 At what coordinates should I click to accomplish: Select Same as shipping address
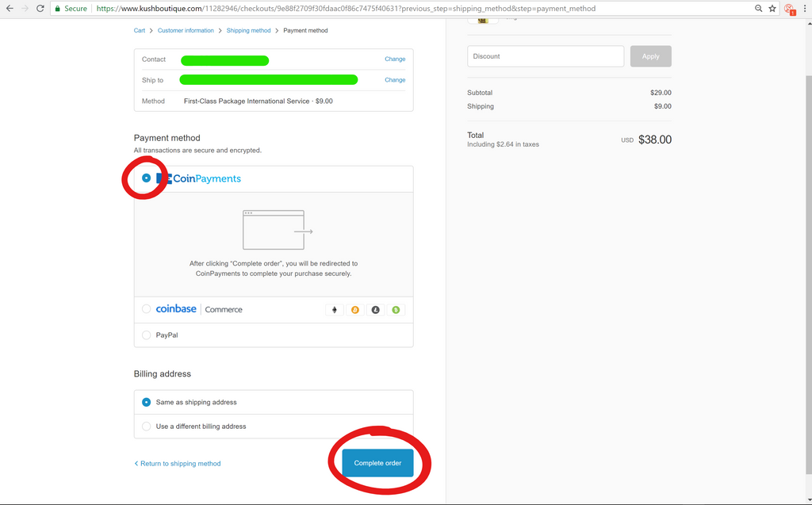tap(147, 403)
